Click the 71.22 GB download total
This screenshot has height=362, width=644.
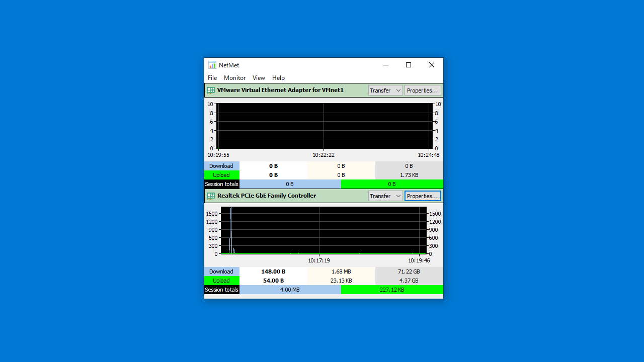pyautogui.click(x=409, y=271)
